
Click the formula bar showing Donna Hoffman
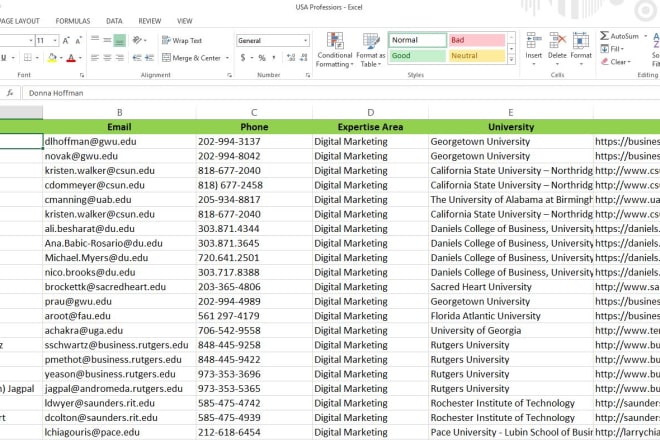[341, 93]
